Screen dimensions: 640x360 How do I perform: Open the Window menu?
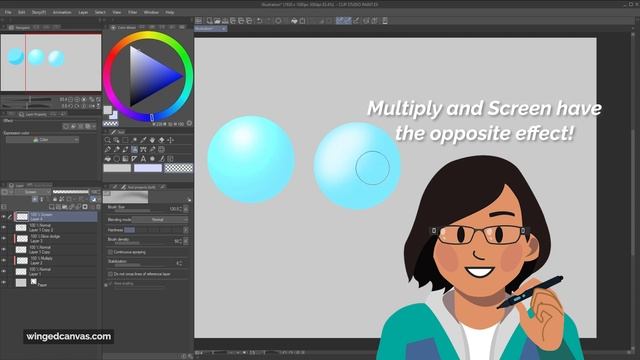click(151, 12)
